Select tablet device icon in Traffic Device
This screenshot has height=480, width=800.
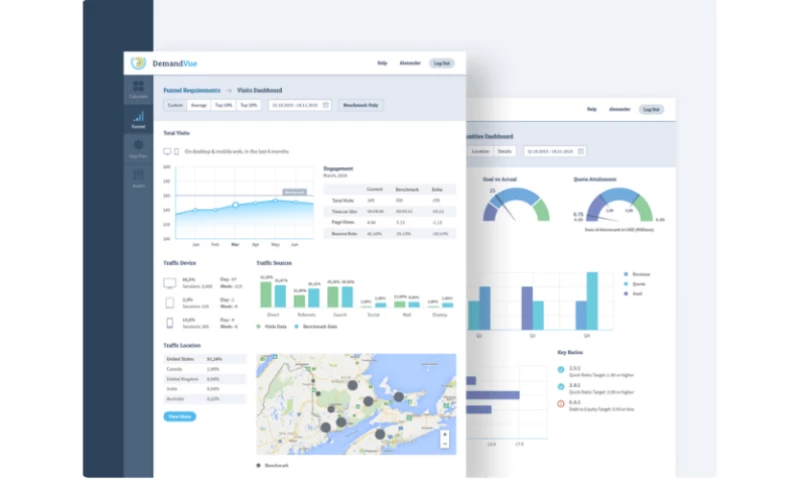tap(170, 302)
